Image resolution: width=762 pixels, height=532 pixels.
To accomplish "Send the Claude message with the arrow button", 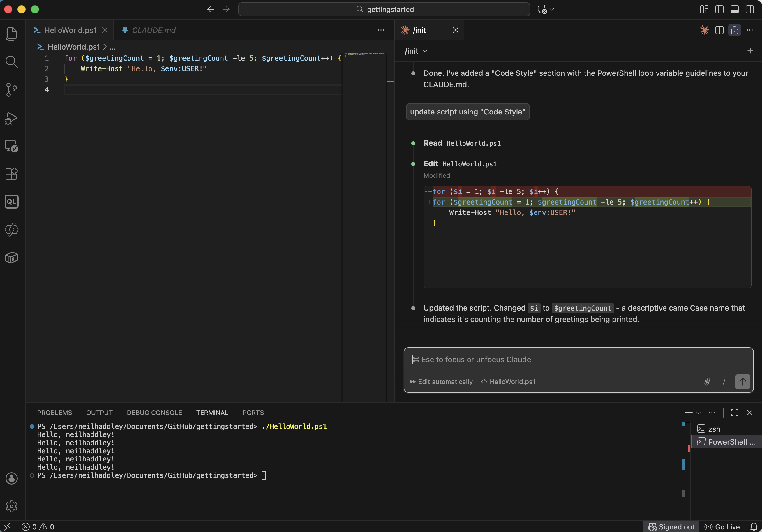I will tap(742, 382).
